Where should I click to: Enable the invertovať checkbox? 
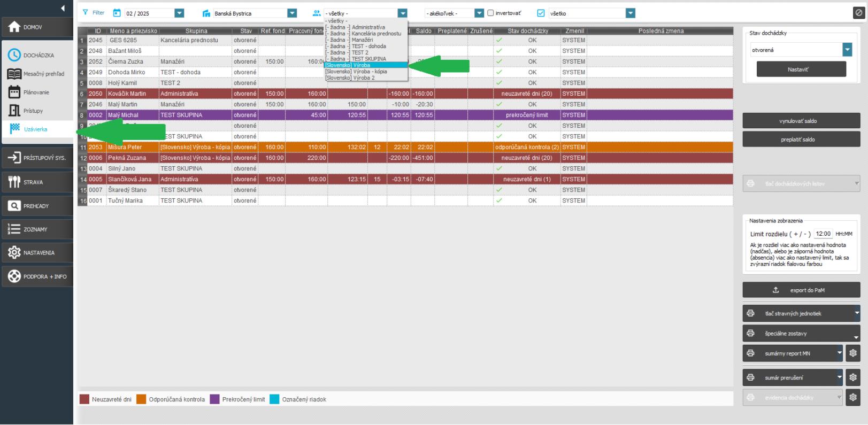click(490, 13)
